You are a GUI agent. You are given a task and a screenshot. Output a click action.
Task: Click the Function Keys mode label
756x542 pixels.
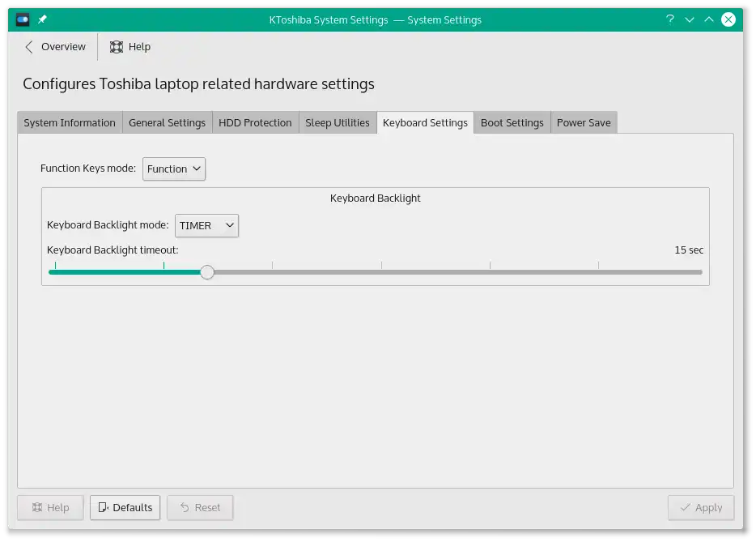coord(87,169)
